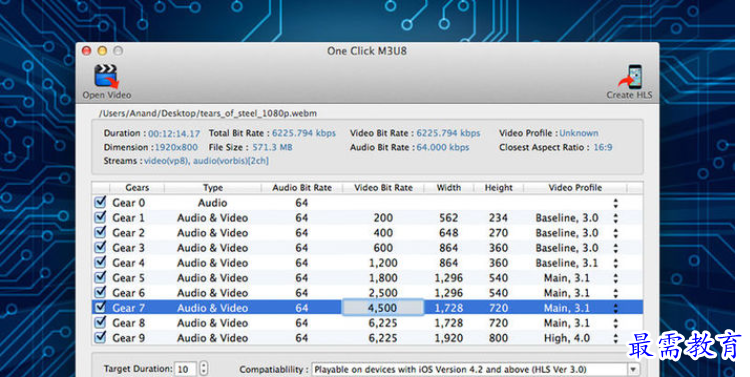Viewport: 750px width, 377px height.
Task: Click the 16:9 closest aspect ratio value
Action: [x=603, y=147]
